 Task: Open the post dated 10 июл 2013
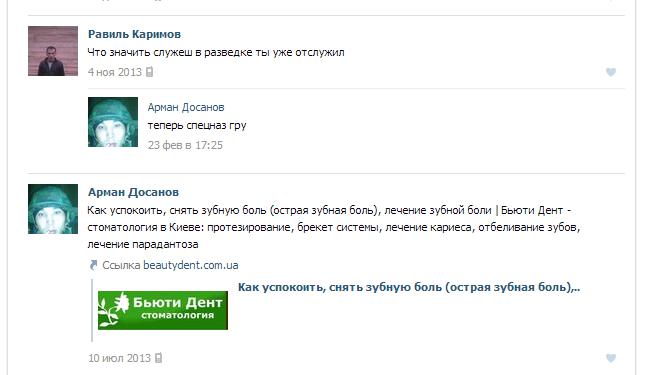119,358
